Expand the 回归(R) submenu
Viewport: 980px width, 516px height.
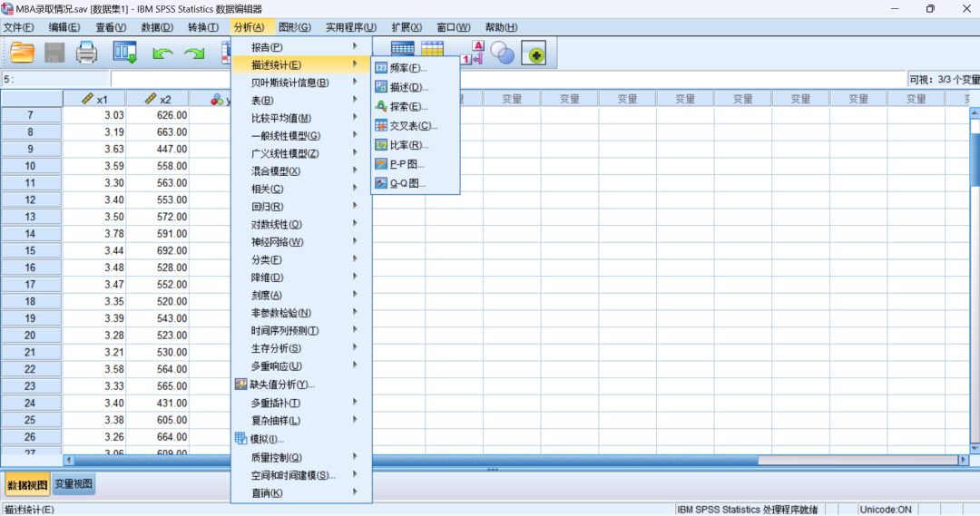coord(301,206)
